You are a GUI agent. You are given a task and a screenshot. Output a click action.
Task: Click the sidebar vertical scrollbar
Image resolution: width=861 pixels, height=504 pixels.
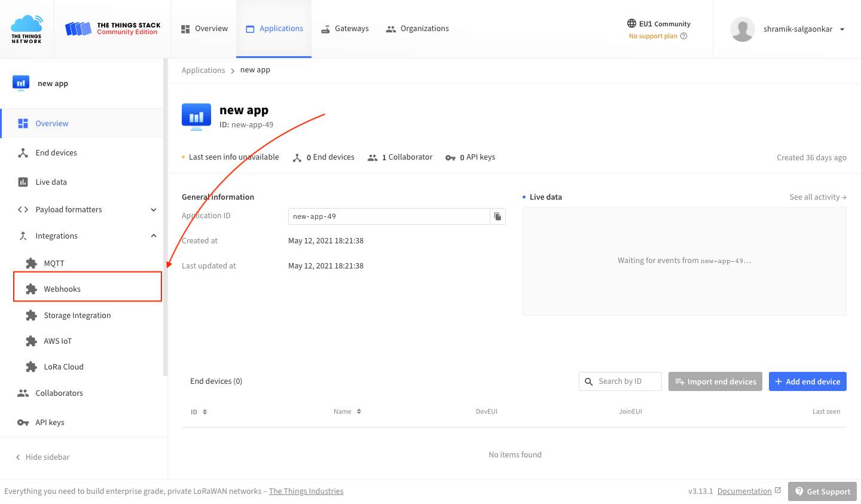point(166,218)
